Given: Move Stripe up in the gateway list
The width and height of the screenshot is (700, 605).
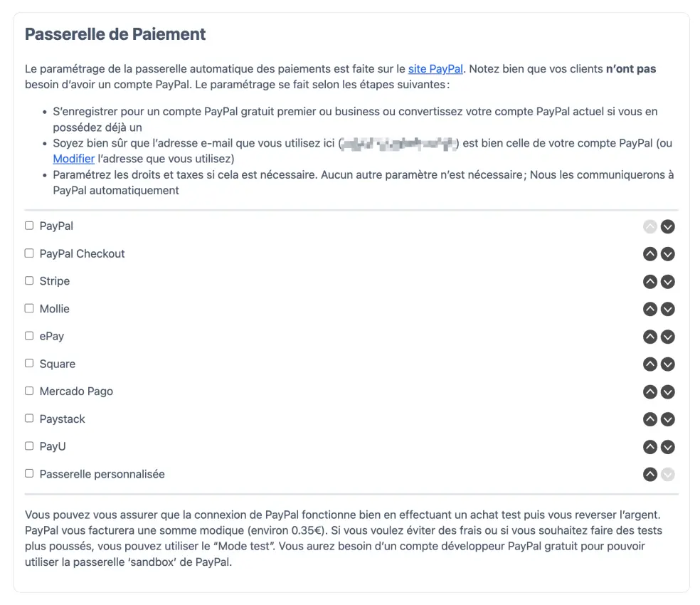Looking at the screenshot, I should tap(649, 281).
